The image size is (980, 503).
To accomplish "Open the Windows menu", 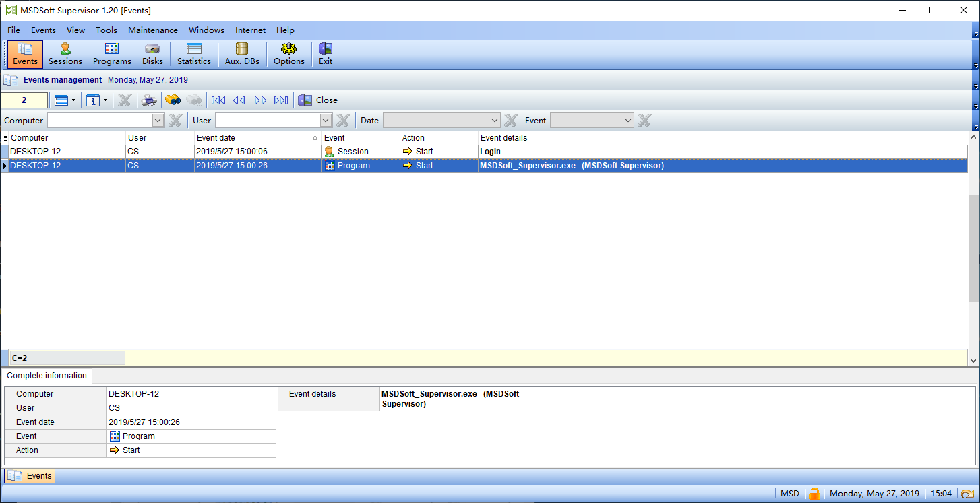I will pyautogui.click(x=206, y=30).
